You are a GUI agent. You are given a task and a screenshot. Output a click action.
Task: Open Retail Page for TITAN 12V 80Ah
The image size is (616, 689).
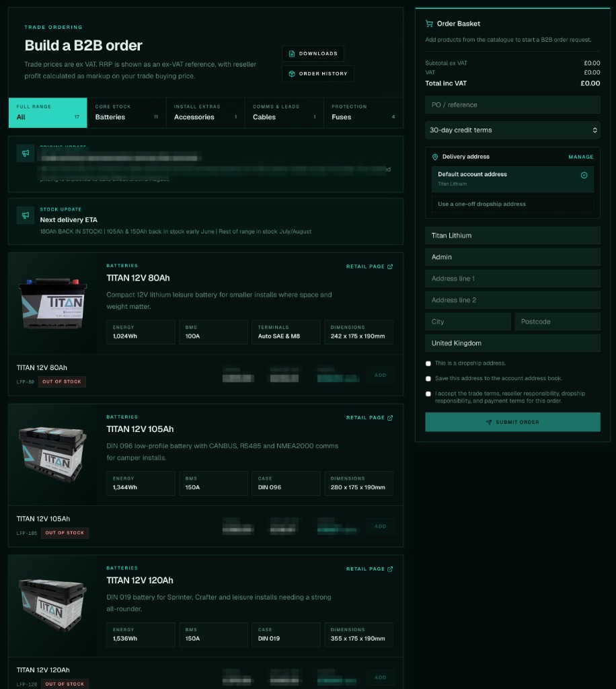[369, 266]
